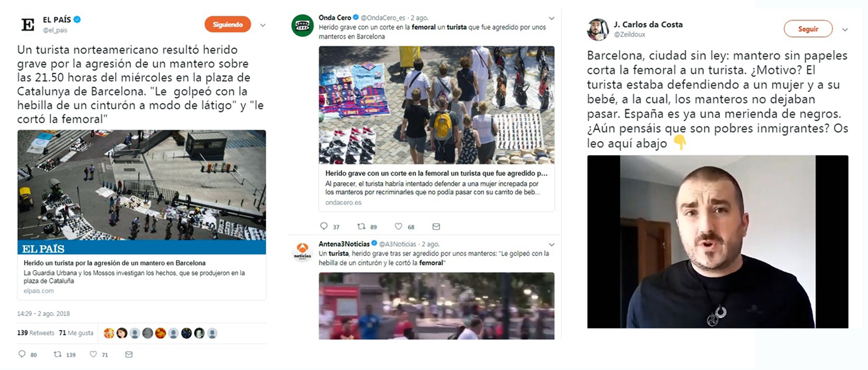Open the Onda Cero tweet options chevron

(x=551, y=18)
